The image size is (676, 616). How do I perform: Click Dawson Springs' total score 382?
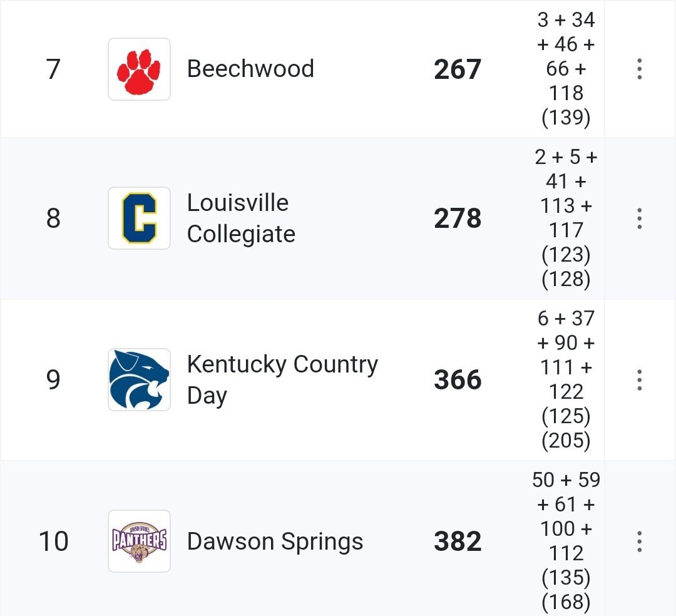458,541
